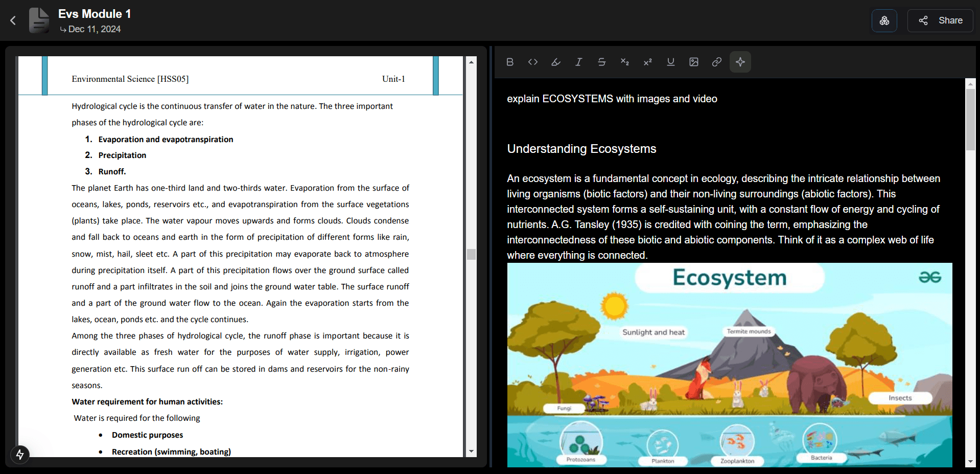Toggle bold formatting in editor toolbar

pos(509,62)
